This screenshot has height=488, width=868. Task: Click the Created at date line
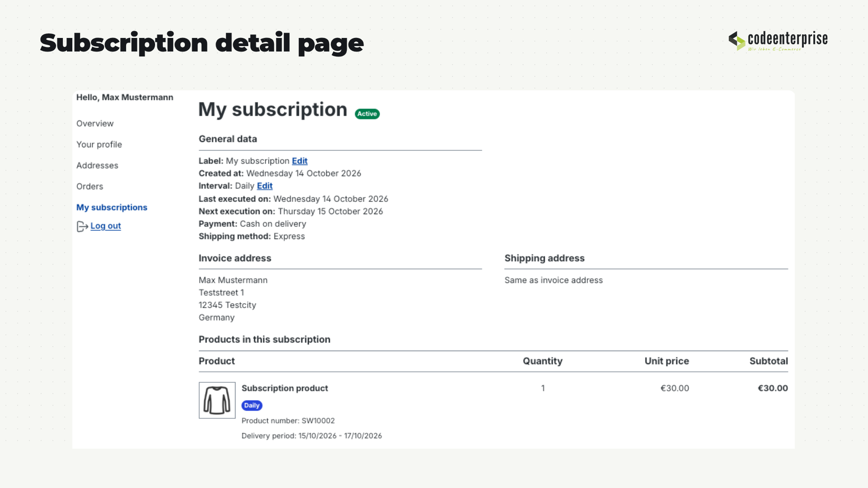pos(280,174)
